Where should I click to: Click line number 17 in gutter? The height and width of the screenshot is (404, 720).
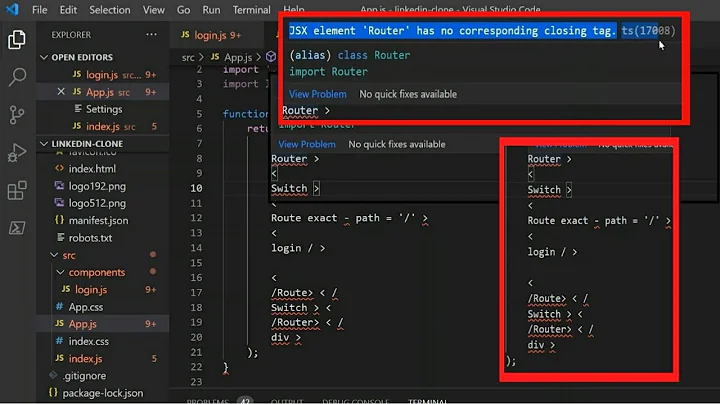click(x=197, y=292)
